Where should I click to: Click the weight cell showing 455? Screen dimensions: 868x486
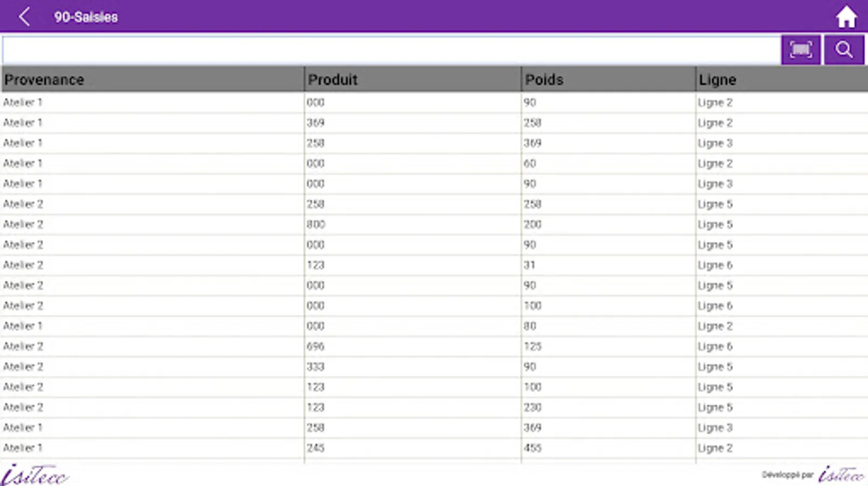[532, 448]
